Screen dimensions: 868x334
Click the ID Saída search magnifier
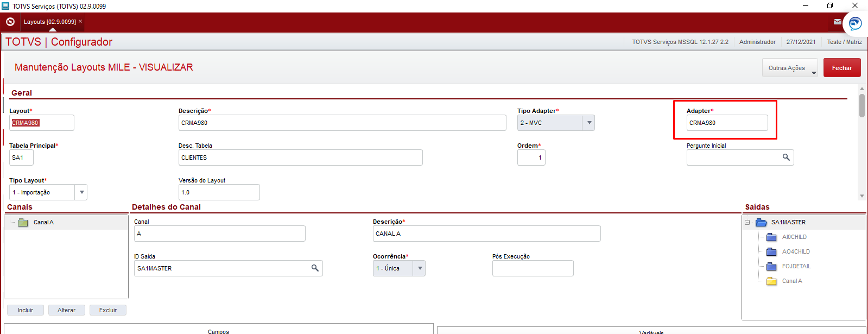pos(315,268)
